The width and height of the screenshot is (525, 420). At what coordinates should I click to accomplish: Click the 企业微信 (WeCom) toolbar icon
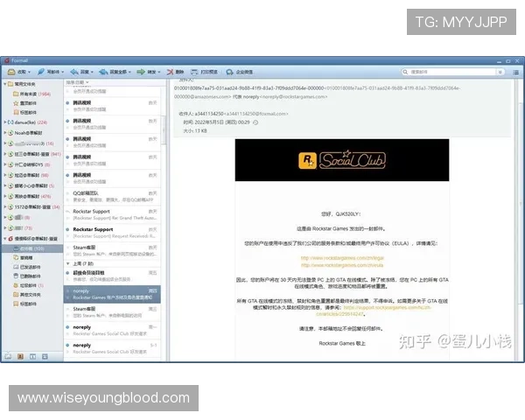[x=238, y=72]
